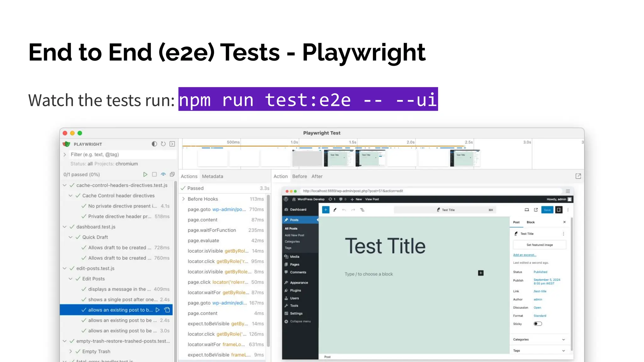Viewport: 644px width, 362px height.
Task: Click the reload tests icon
Action: click(163, 144)
